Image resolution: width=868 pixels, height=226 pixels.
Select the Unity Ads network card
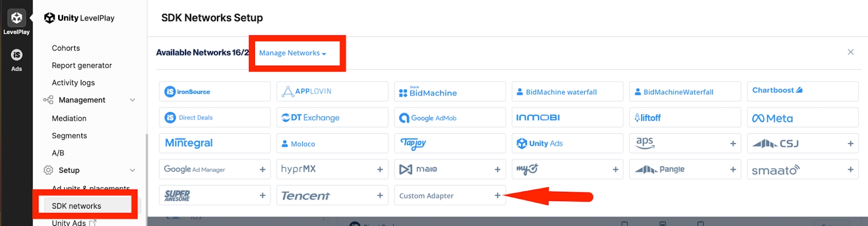coord(567,143)
